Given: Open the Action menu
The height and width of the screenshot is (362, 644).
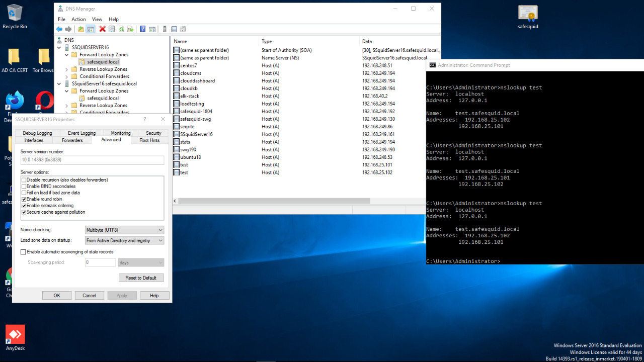Looking at the screenshot, I should (78, 19).
